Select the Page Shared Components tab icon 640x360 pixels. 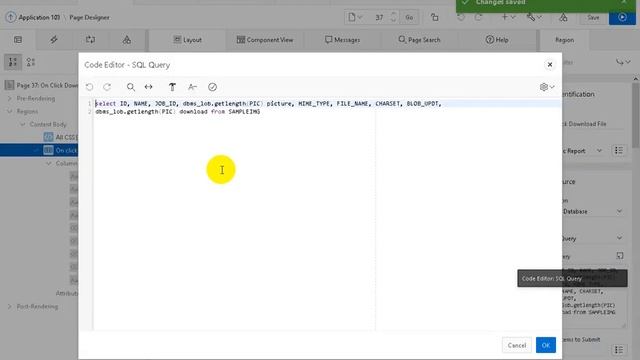[127, 40]
